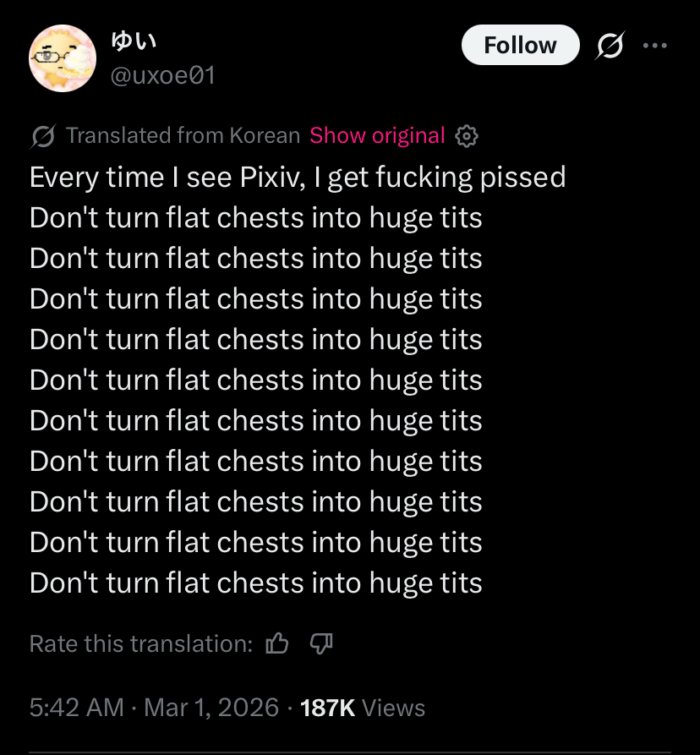Screen dimensions: 700x755
Task: Click the "Rate this translation:" label
Action: (x=141, y=644)
